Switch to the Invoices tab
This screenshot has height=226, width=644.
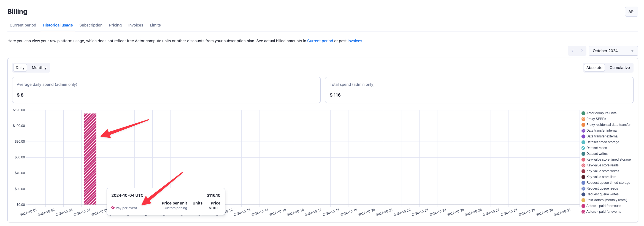136,25
